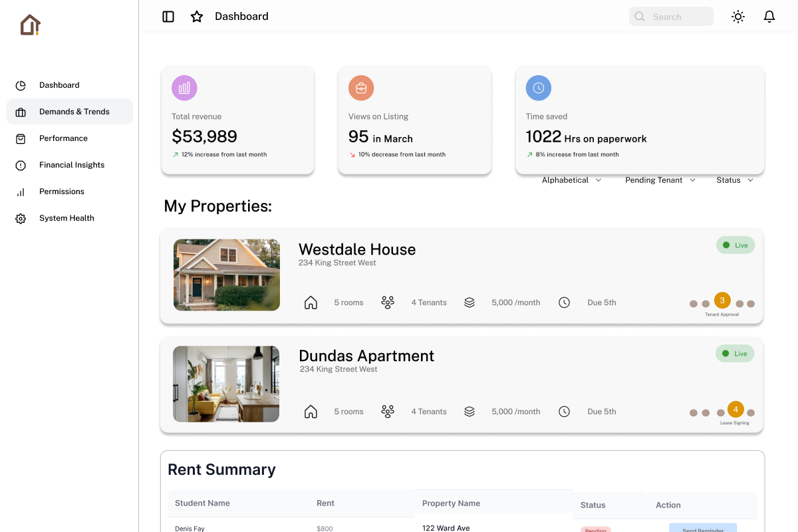Open notifications bell icon
798x532 pixels.
click(x=769, y=17)
